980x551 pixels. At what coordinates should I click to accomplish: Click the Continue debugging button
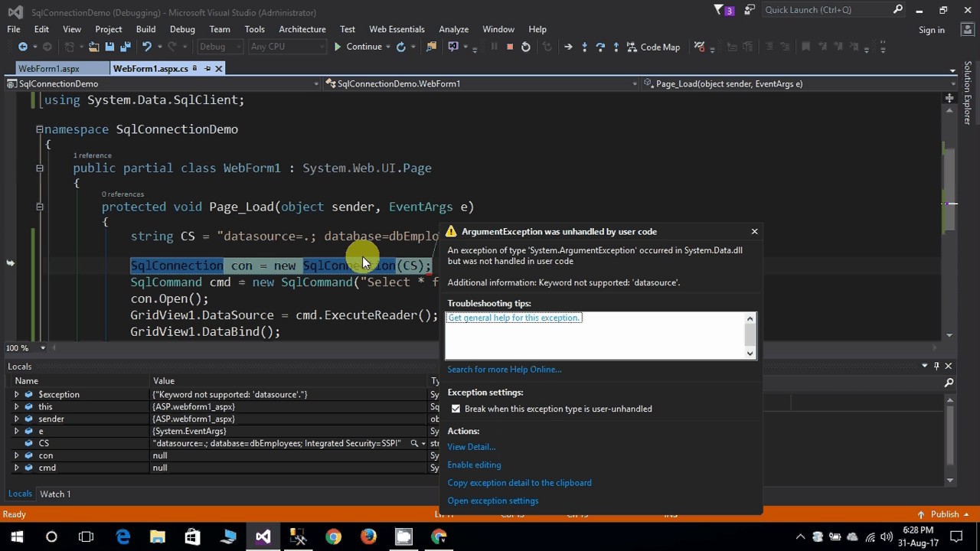click(x=357, y=47)
